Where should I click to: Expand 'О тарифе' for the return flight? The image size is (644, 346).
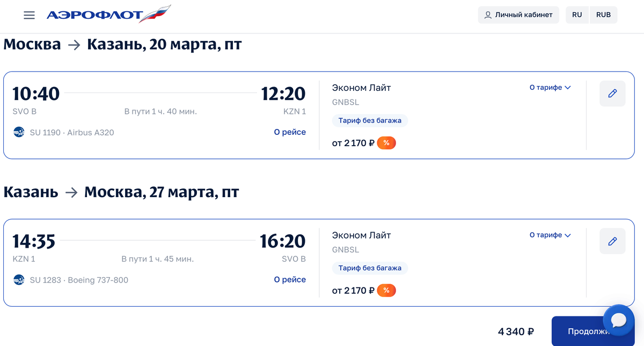click(x=550, y=235)
